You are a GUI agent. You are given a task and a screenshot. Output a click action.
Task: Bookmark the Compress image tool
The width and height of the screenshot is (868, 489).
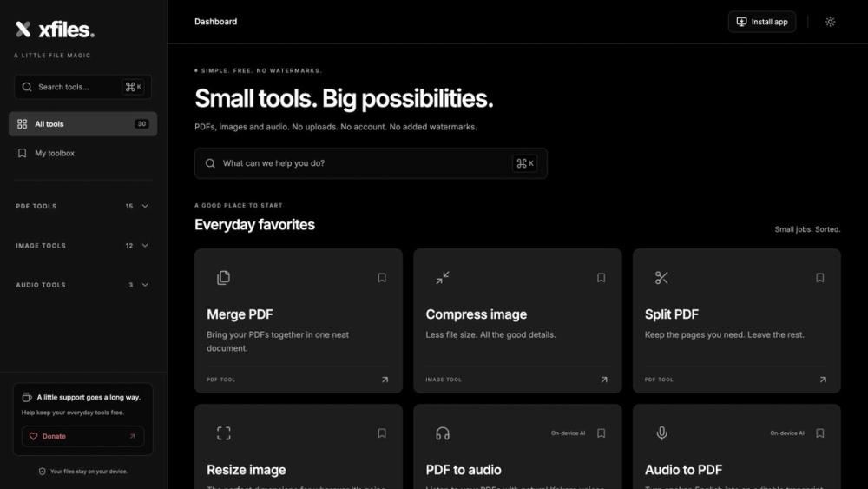click(602, 277)
